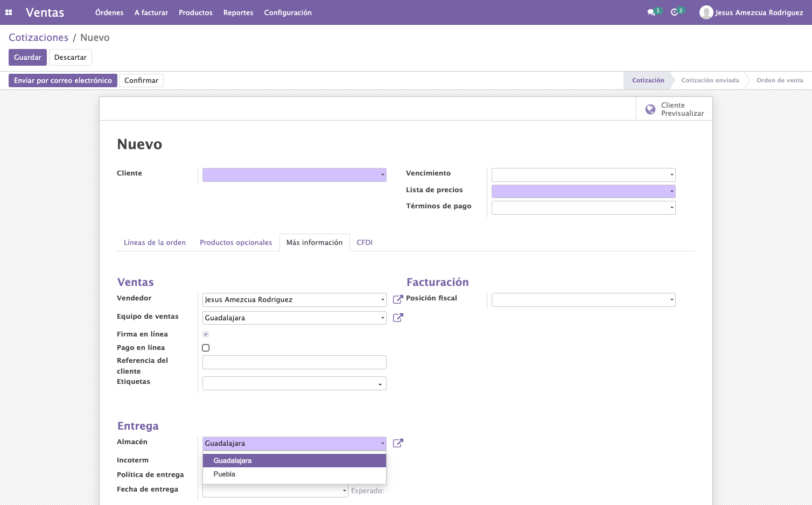Open the activities clock icon
812x505 pixels.
pos(674,12)
